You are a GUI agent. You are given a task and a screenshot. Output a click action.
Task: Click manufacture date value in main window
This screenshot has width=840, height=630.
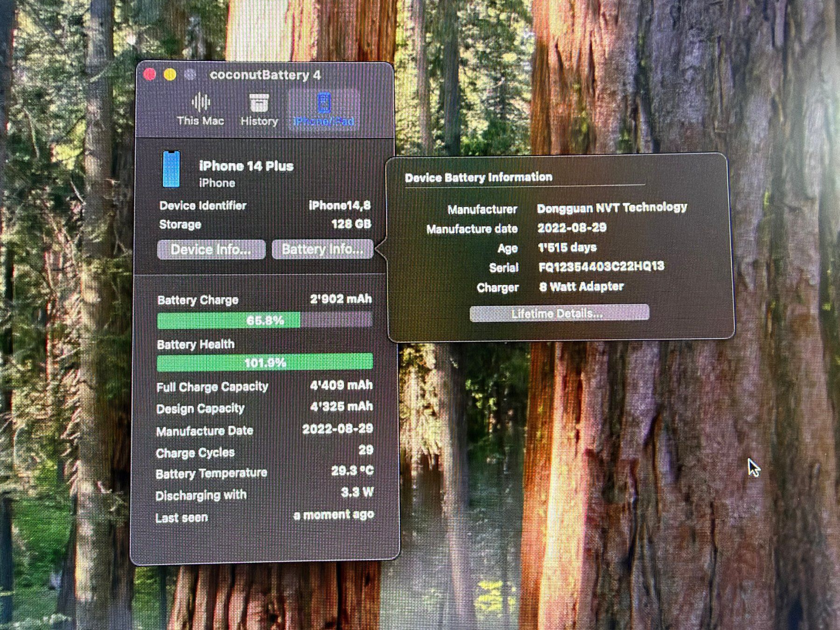pos(337,429)
